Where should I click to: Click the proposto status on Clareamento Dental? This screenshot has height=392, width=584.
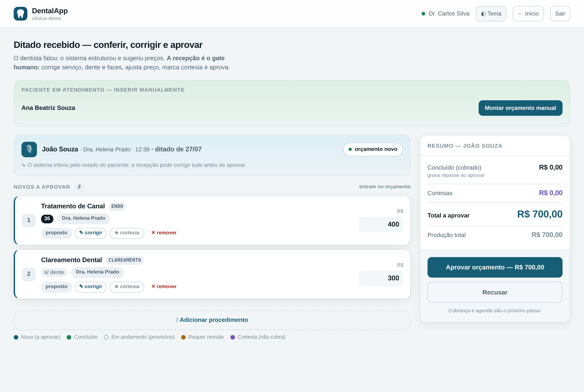point(57,287)
